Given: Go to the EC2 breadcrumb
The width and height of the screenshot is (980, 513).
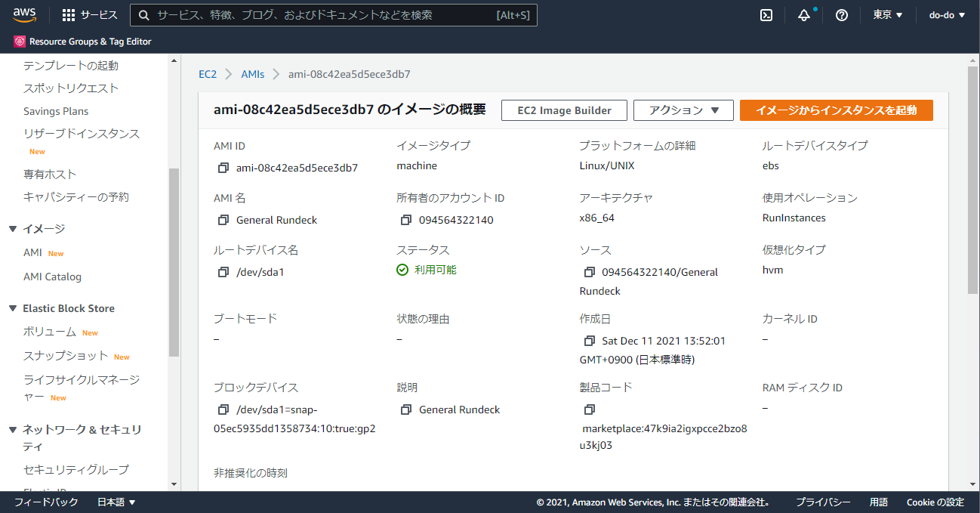Looking at the screenshot, I should (x=208, y=74).
